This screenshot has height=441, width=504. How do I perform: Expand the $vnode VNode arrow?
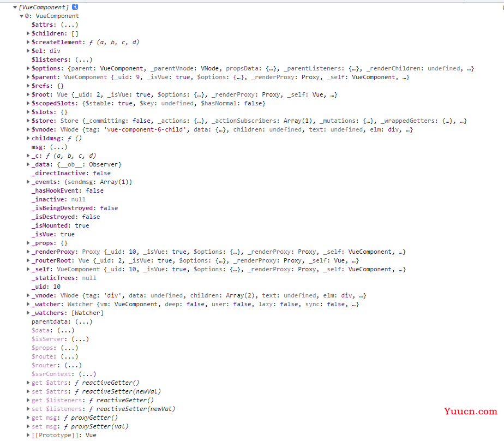(28, 129)
